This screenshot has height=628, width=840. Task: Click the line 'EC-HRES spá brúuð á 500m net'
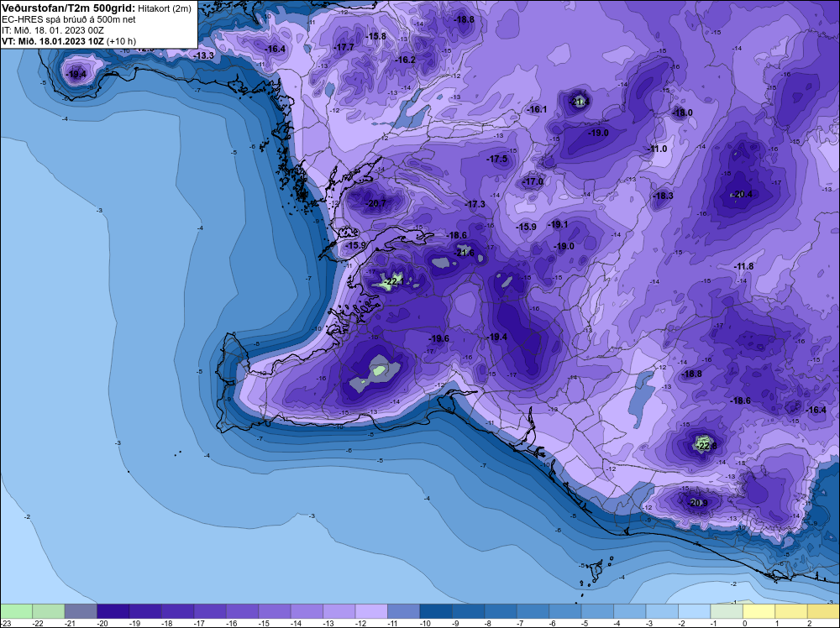coord(69,19)
